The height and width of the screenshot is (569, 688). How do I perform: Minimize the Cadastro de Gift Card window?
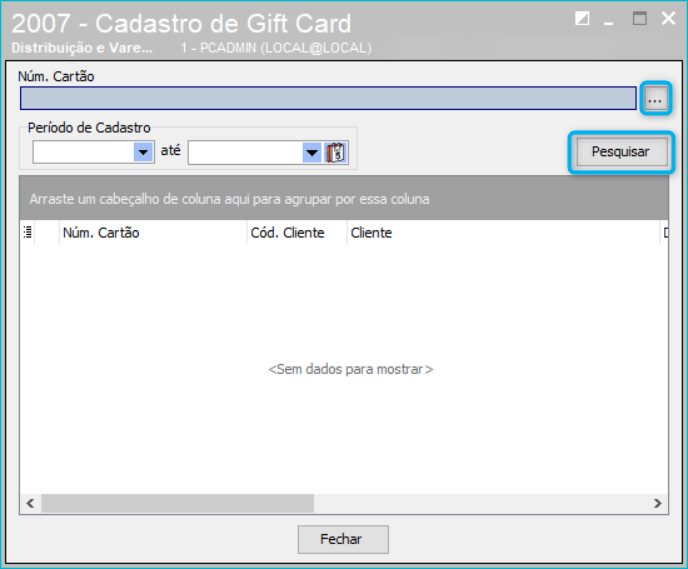coord(608,20)
